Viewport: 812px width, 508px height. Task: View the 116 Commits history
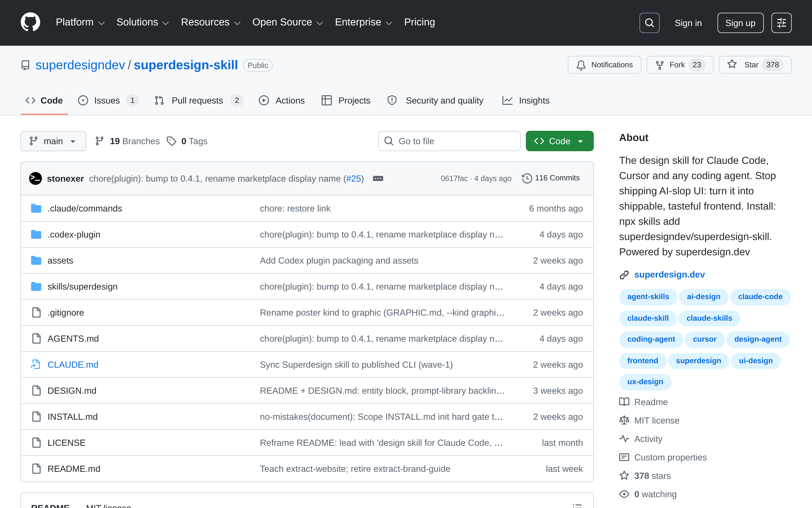[551, 178]
